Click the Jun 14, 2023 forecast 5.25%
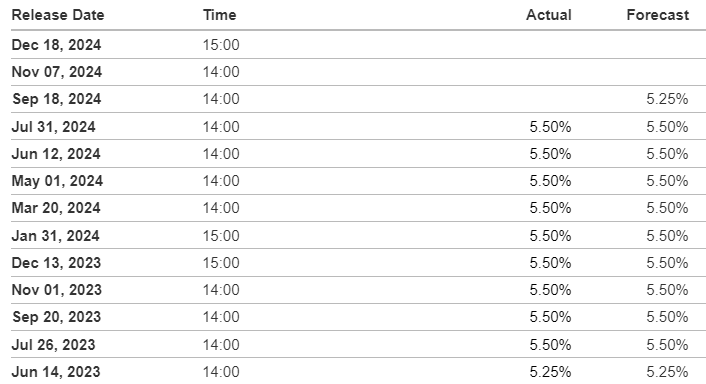This screenshot has height=384, width=706. click(x=667, y=372)
